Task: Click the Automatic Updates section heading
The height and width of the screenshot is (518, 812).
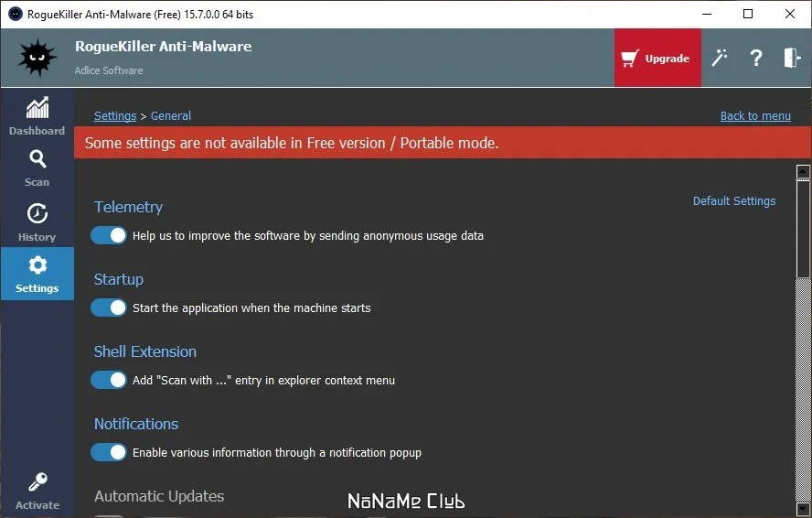Action: click(x=159, y=496)
